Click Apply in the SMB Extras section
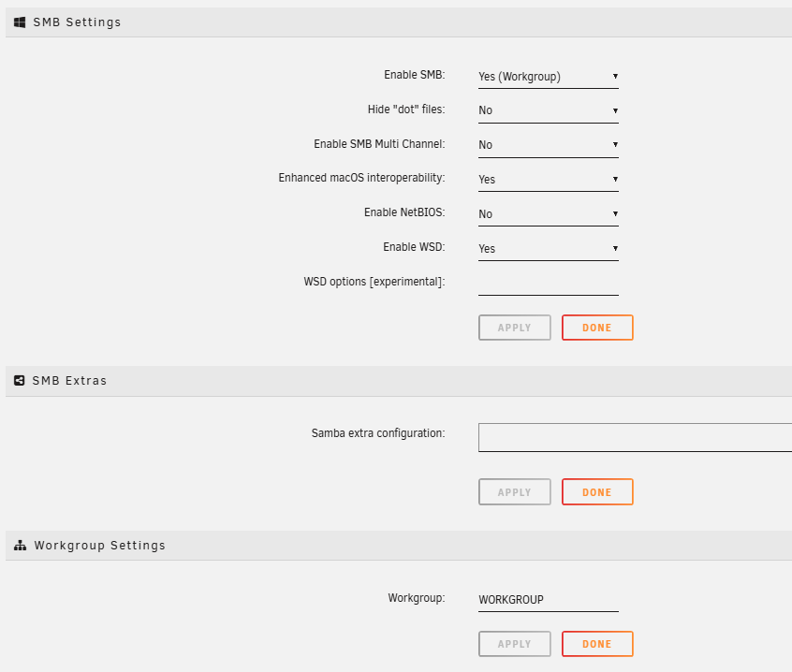This screenshot has height=672, width=792. [514, 492]
